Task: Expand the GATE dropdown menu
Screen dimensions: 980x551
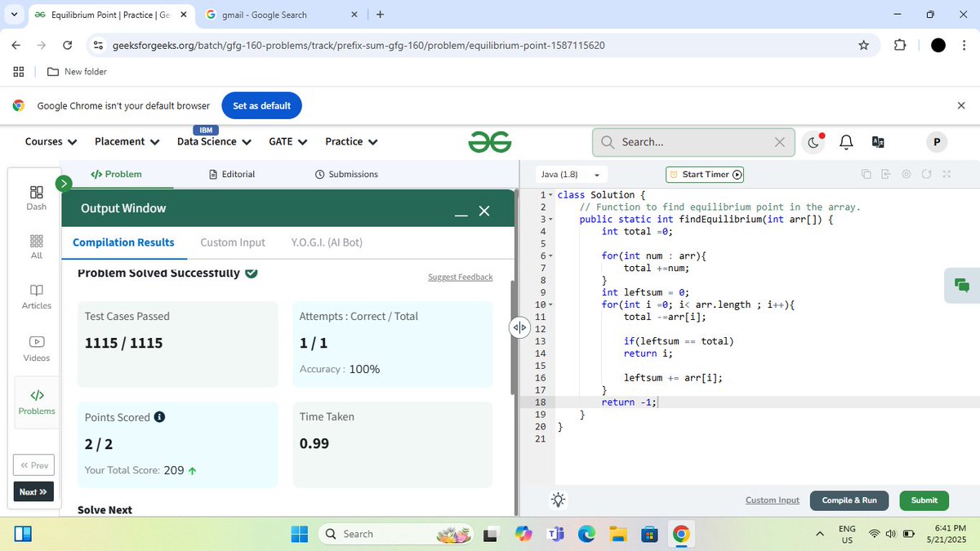Action: (x=288, y=141)
